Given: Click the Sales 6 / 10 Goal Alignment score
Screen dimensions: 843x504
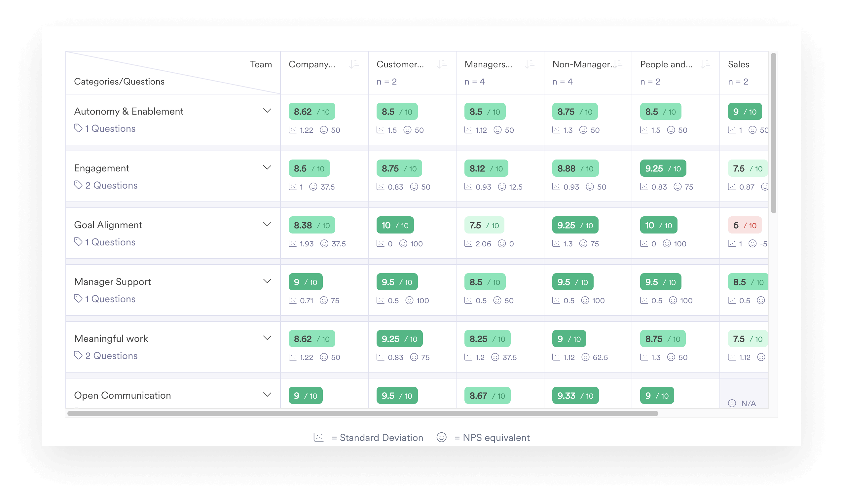Looking at the screenshot, I should [745, 225].
